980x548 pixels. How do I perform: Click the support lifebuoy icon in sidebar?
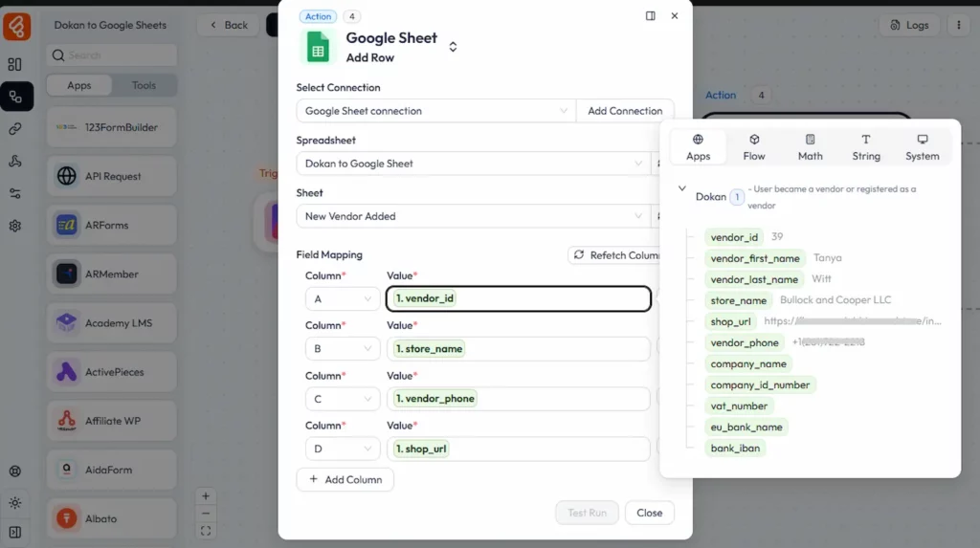[15, 471]
